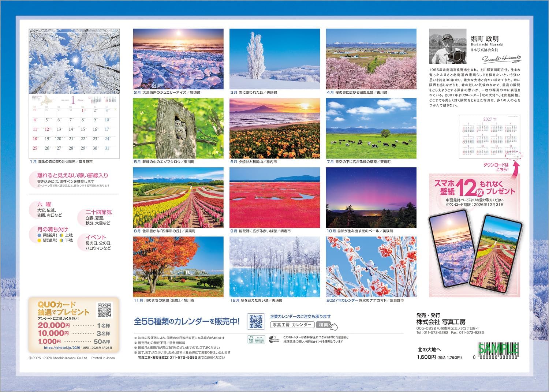549x392 pixels.
Task: Click the 六曜 heading
Action: 44,205
